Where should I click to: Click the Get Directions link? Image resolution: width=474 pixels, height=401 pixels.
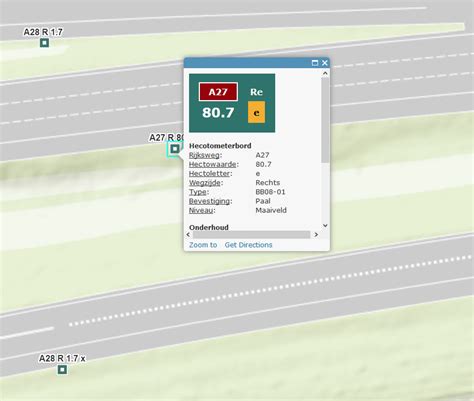pos(248,245)
